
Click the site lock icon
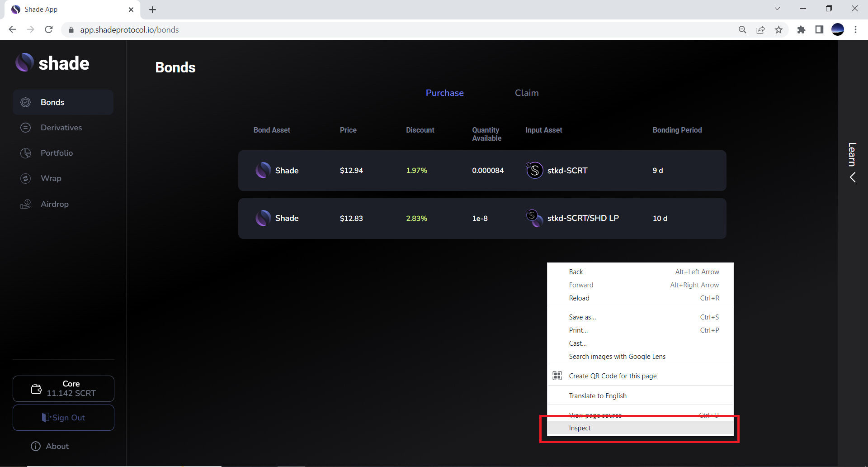click(x=71, y=30)
